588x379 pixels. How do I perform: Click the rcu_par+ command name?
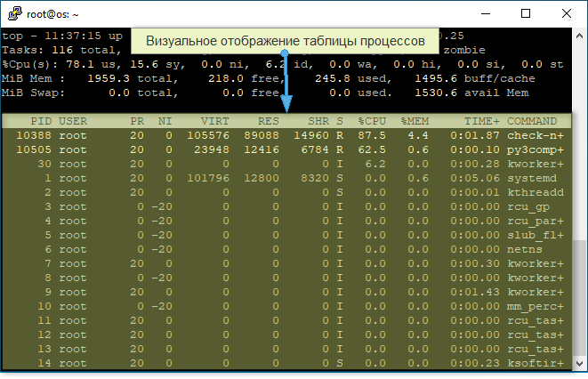(x=536, y=221)
